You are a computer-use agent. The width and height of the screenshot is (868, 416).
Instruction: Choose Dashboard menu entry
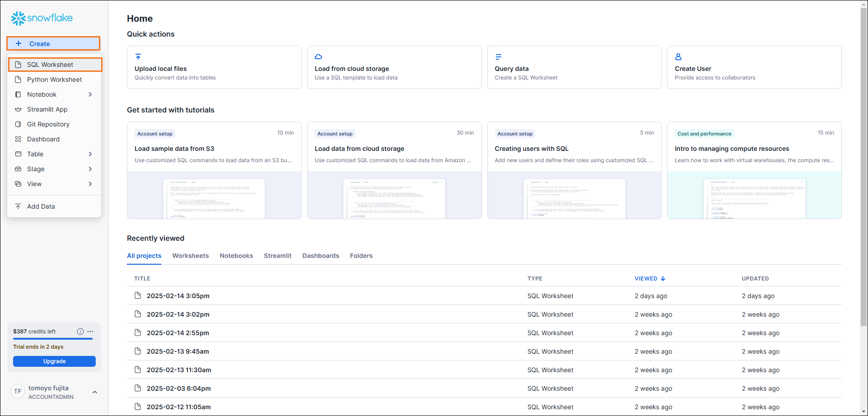[x=54, y=139]
